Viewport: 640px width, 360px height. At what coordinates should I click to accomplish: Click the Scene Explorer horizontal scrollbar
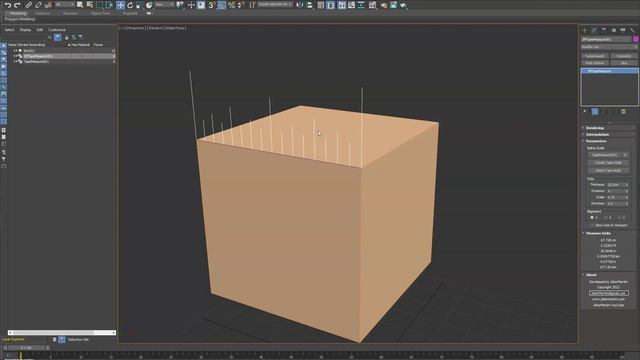tap(61, 333)
